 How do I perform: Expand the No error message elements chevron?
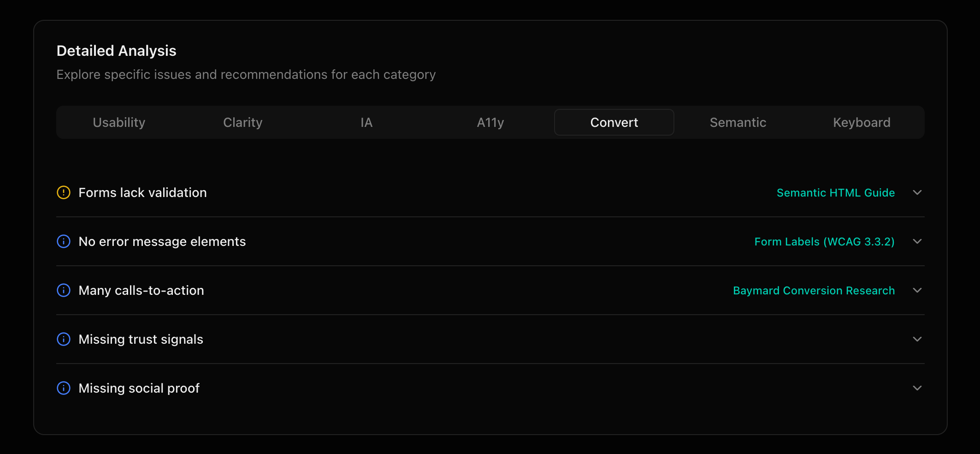[x=917, y=241]
